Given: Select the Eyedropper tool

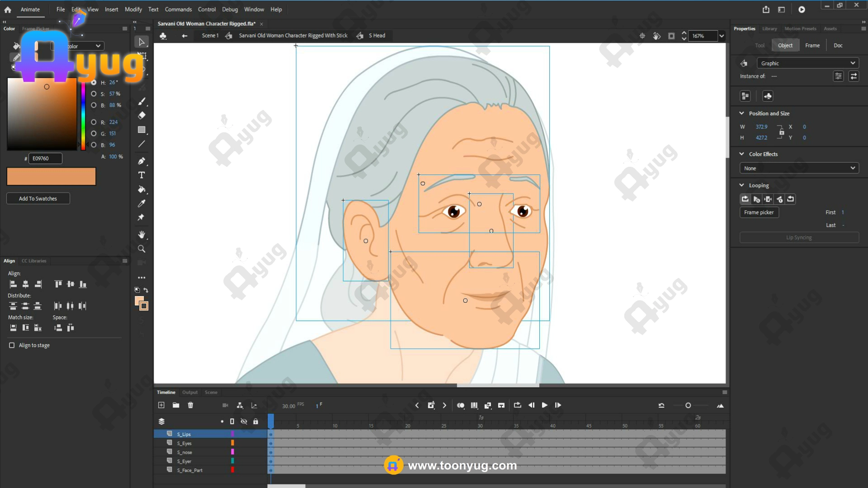Looking at the screenshot, I should 142,203.
